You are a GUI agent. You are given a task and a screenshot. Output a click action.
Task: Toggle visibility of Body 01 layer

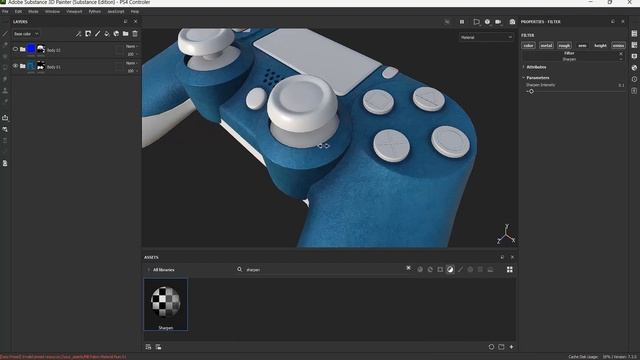[x=16, y=66]
